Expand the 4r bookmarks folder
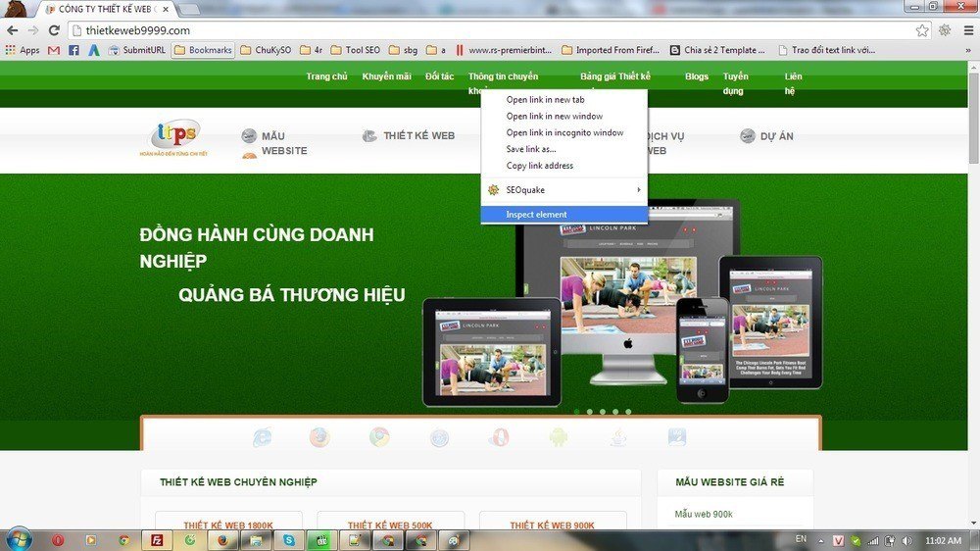The width and height of the screenshot is (980, 551). [x=312, y=50]
